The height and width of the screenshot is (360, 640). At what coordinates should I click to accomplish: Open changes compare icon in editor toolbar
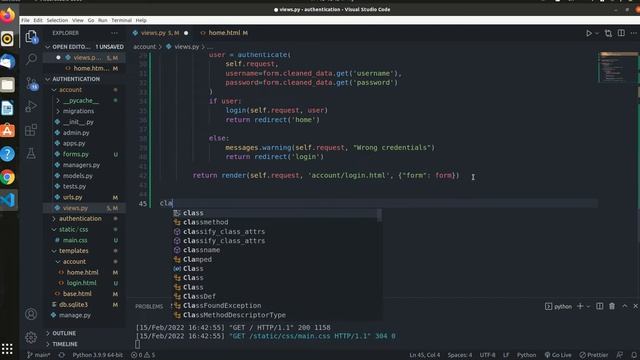(x=608, y=33)
